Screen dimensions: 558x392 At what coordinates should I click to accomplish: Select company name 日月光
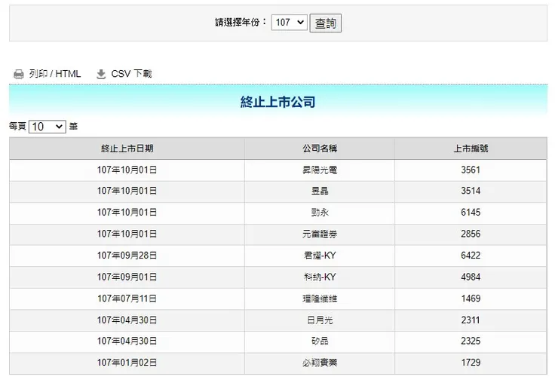(320, 320)
